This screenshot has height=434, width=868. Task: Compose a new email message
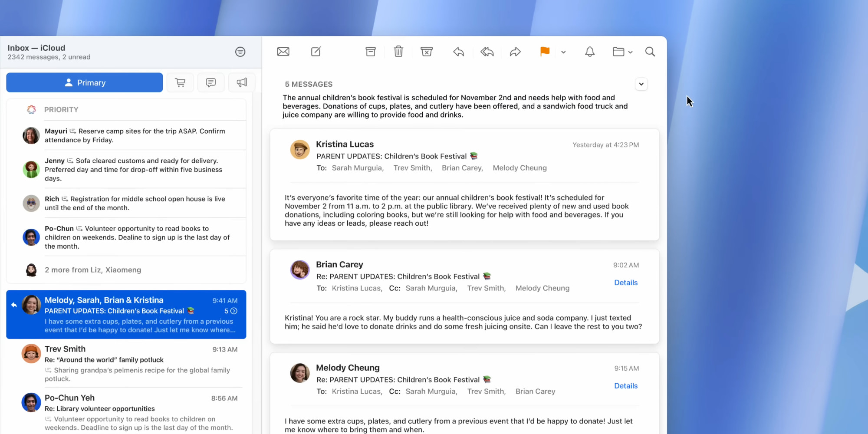pyautogui.click(x=316, y=51)
